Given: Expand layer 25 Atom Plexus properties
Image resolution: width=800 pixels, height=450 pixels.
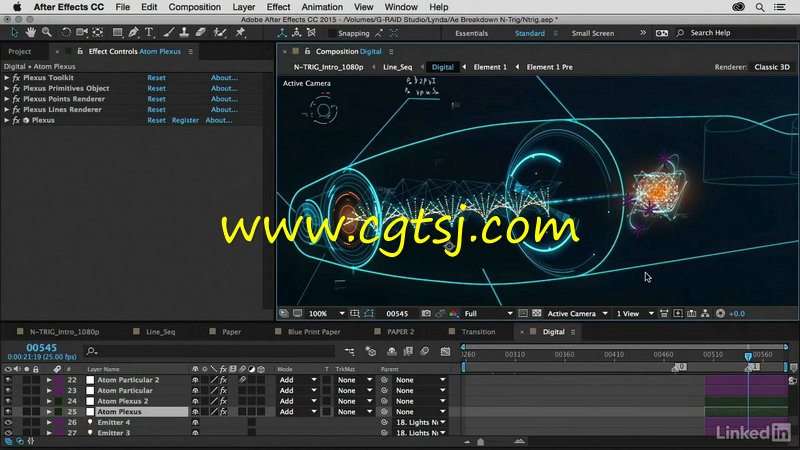Looking at the screenshot, I should [x=49, y=411].
